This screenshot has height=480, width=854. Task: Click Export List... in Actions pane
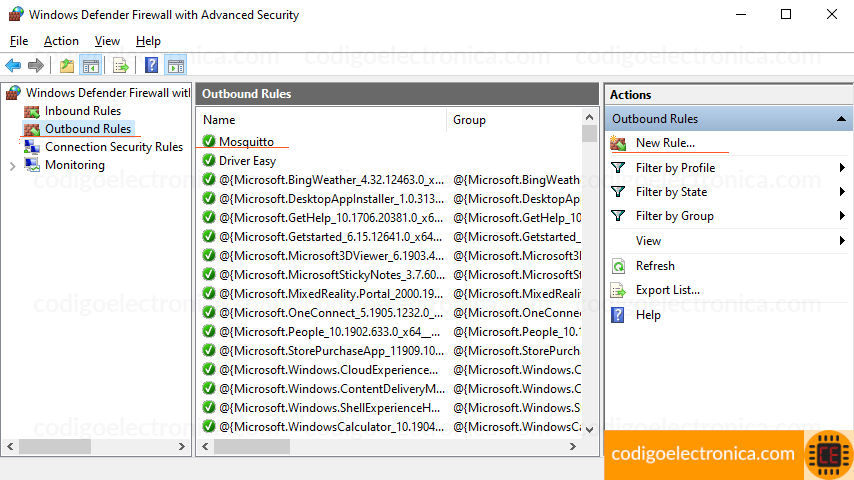click(x=668, y=290)
